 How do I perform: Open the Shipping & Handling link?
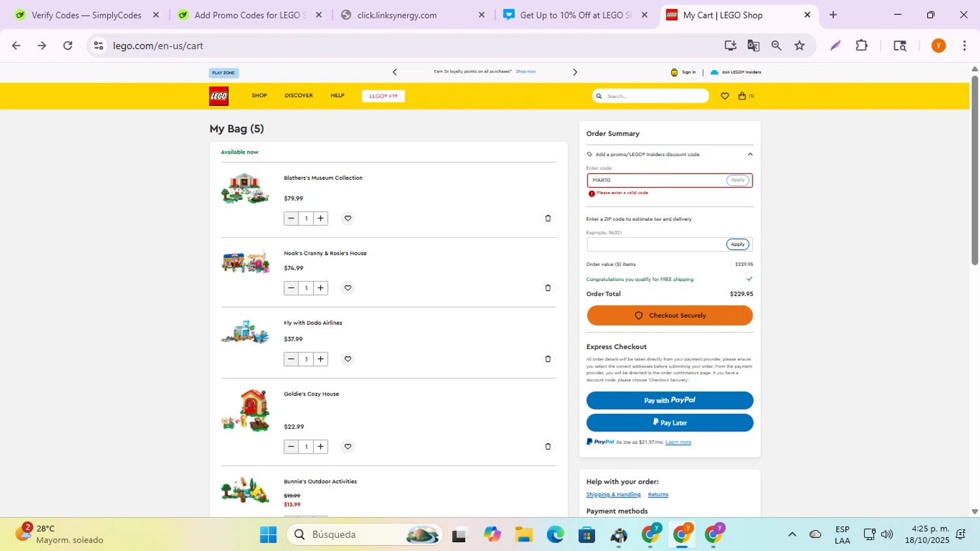pos(613,495)
